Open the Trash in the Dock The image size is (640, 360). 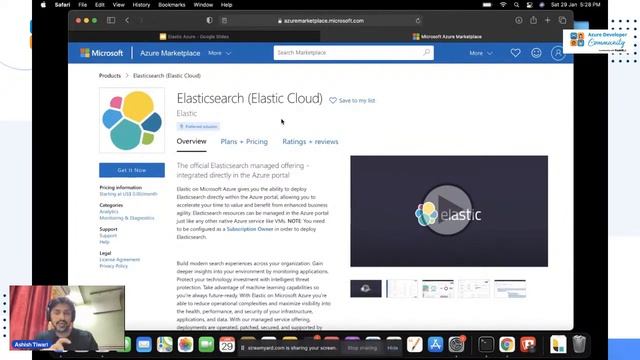(579, 344)
